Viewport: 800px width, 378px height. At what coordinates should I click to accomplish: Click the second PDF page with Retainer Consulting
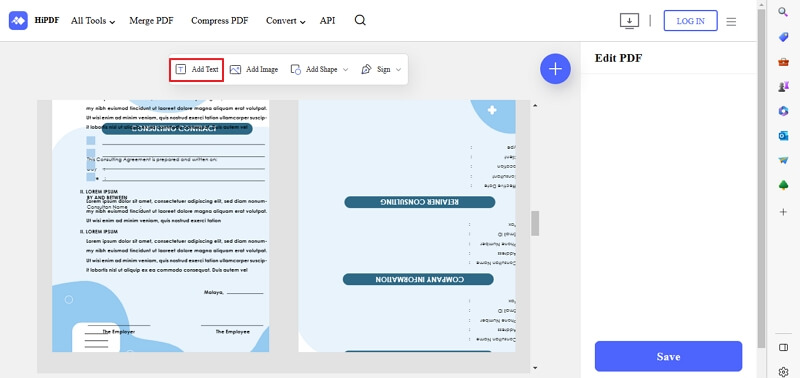coord(407,226)
